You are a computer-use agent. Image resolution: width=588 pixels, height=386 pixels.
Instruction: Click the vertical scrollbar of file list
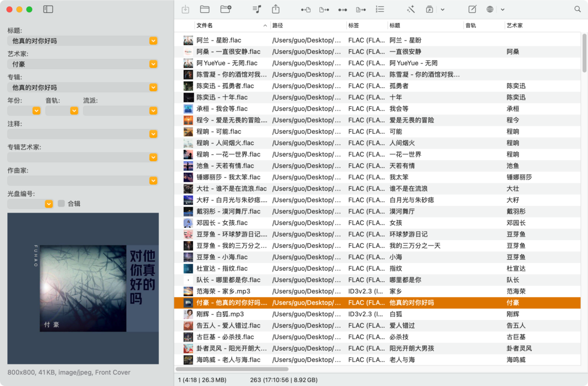[x=584, y=52]
